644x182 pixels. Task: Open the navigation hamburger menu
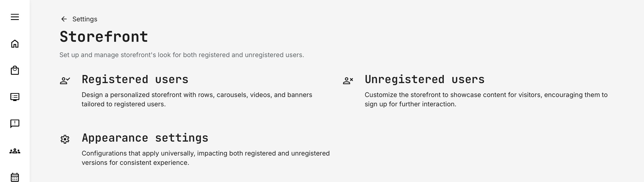coord(15,17)
